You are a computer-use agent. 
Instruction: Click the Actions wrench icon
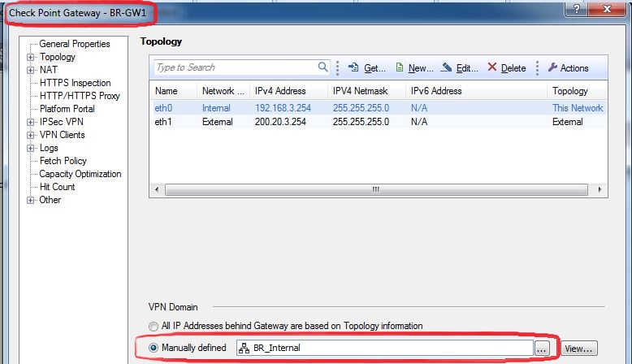coord(552,67)
